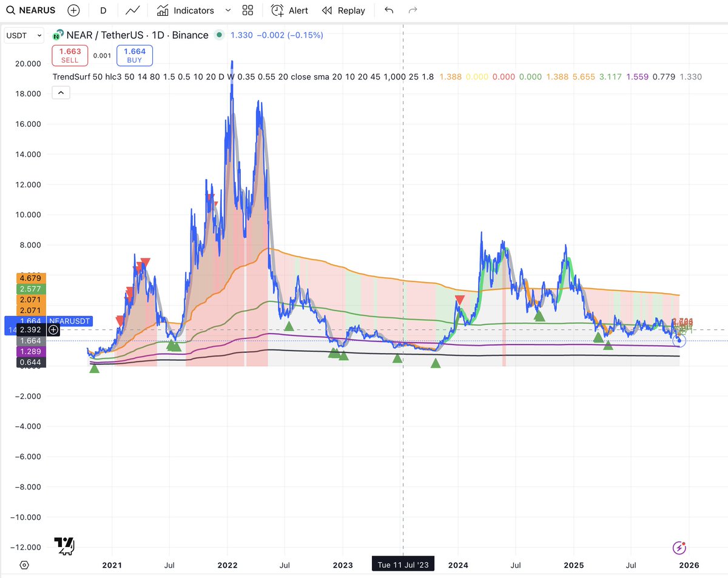Click the TradingView logo watermark

click(63, 545)
